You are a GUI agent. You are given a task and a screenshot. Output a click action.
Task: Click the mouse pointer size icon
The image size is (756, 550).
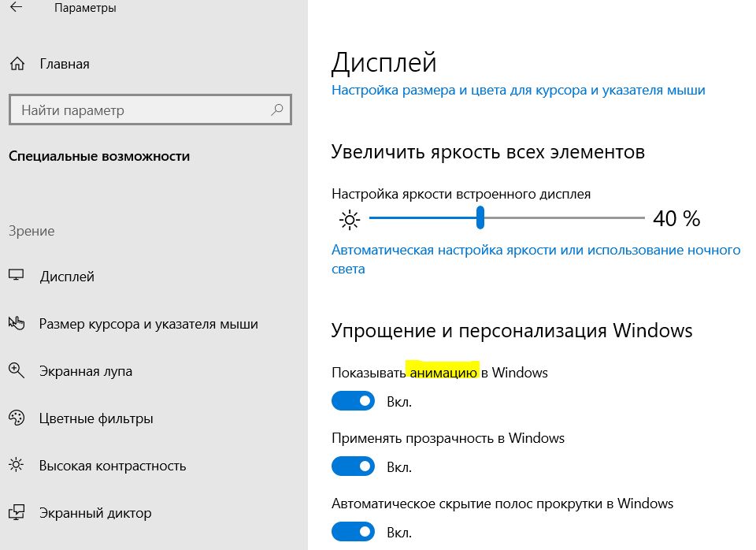pos(17,324)
